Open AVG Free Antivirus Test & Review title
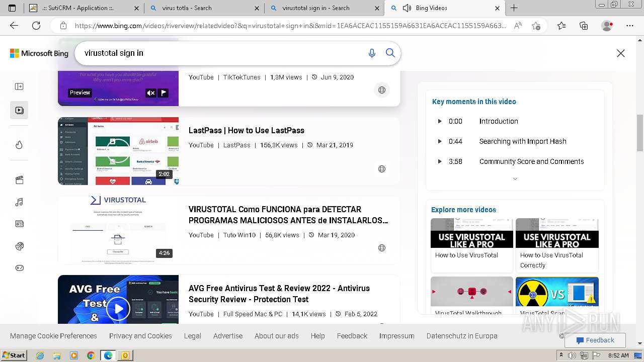The width and height of the screenshot is (644, 362). 279,294
